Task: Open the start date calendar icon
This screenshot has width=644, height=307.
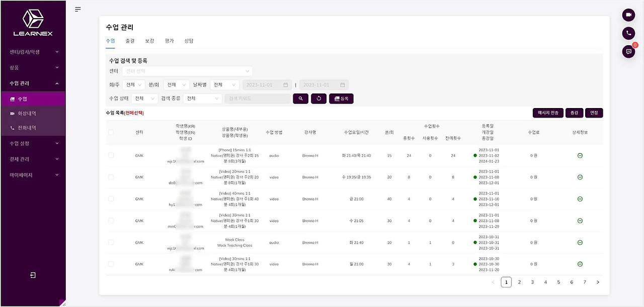Action: (285, 85)
